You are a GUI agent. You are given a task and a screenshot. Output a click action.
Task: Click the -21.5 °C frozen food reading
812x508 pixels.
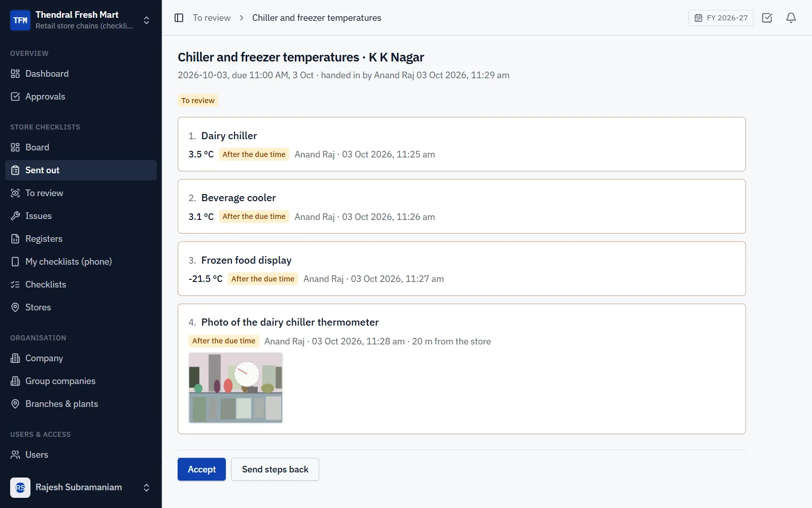click(x=206, y=279)
